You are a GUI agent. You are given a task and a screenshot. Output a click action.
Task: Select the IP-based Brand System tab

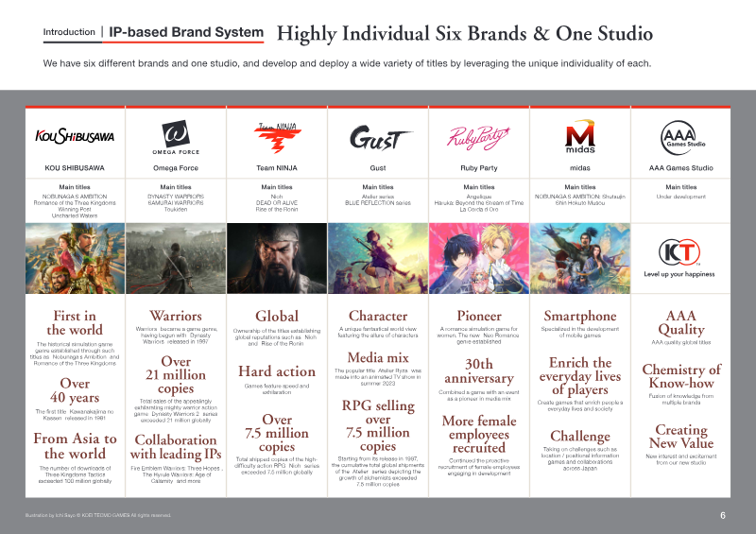[x=186, y=32]
